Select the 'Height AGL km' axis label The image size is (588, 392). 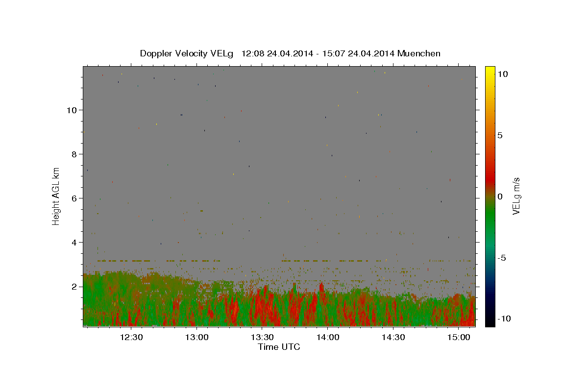[x=56, y=196]
